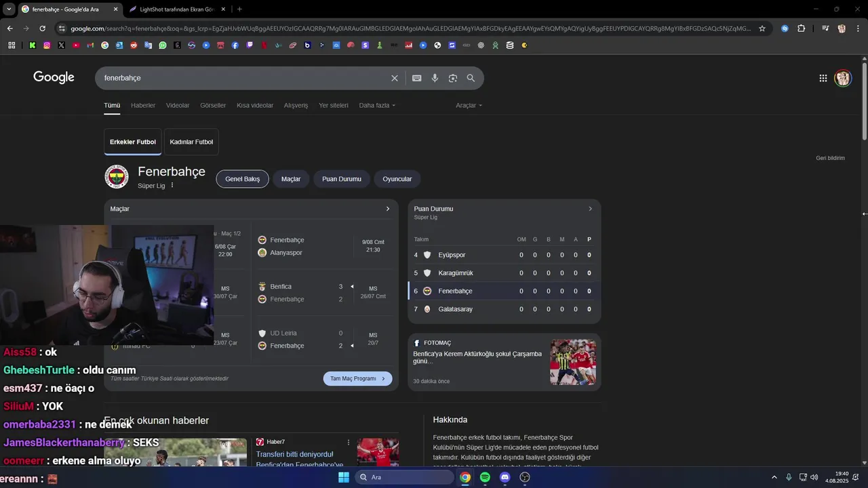Expand the Puan Durumu card chevron

click(590, 209)
